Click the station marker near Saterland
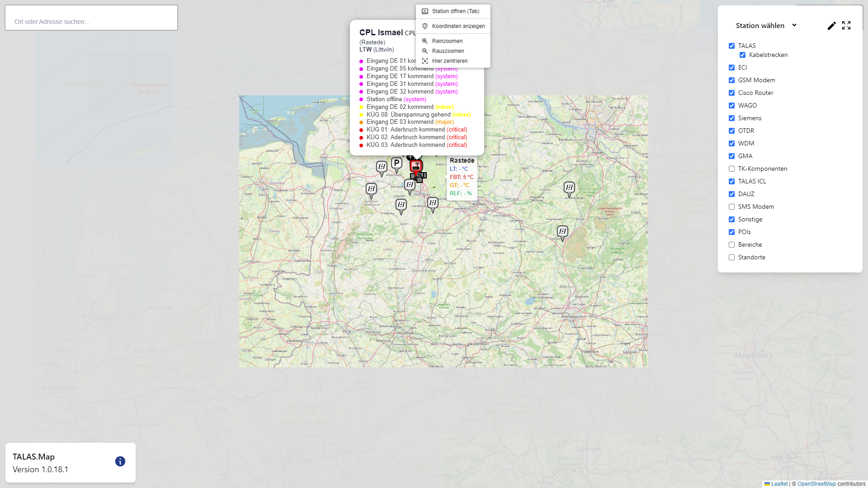Screen dimensions: 868x488 371,189
